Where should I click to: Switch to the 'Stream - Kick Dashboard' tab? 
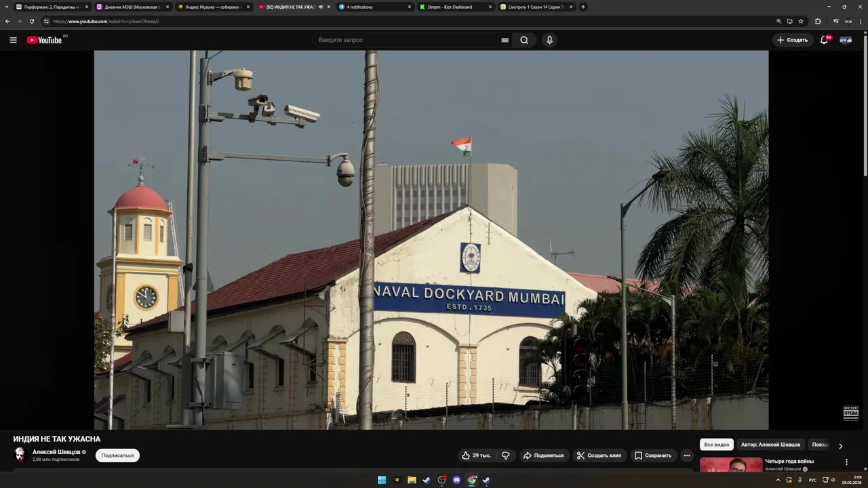point(455,7)
